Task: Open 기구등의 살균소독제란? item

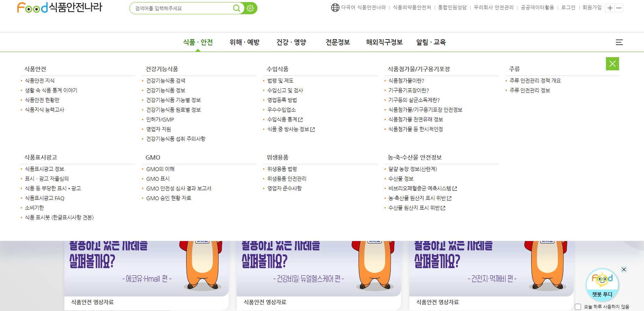Action: (x=414, y=100)
